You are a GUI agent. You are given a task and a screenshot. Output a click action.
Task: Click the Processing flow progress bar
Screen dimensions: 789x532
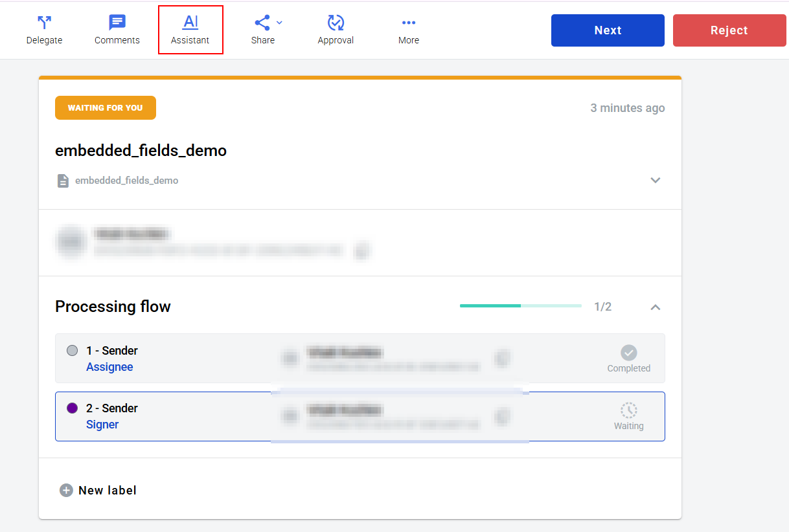tap(520, 305)
